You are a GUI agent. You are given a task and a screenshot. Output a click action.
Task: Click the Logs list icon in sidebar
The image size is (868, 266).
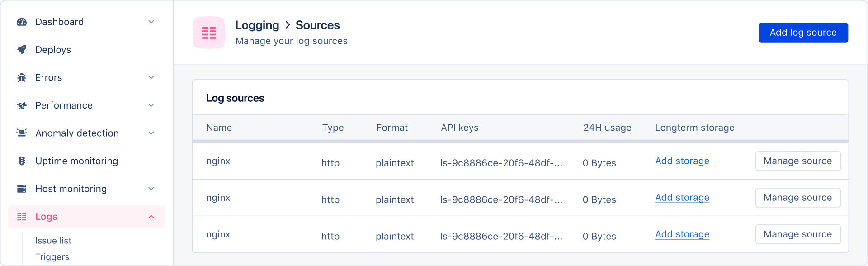pyautogui.click(x=22, y=217)
